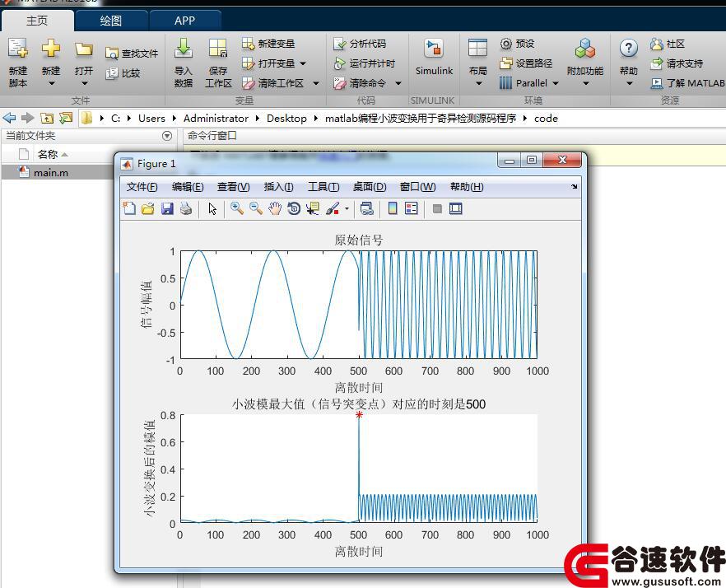The width and height of the screenshot is (726, 588).
Task: Toggle the Brush/Select Data tool
Action: pyautogui.click(x=333, y=208)
